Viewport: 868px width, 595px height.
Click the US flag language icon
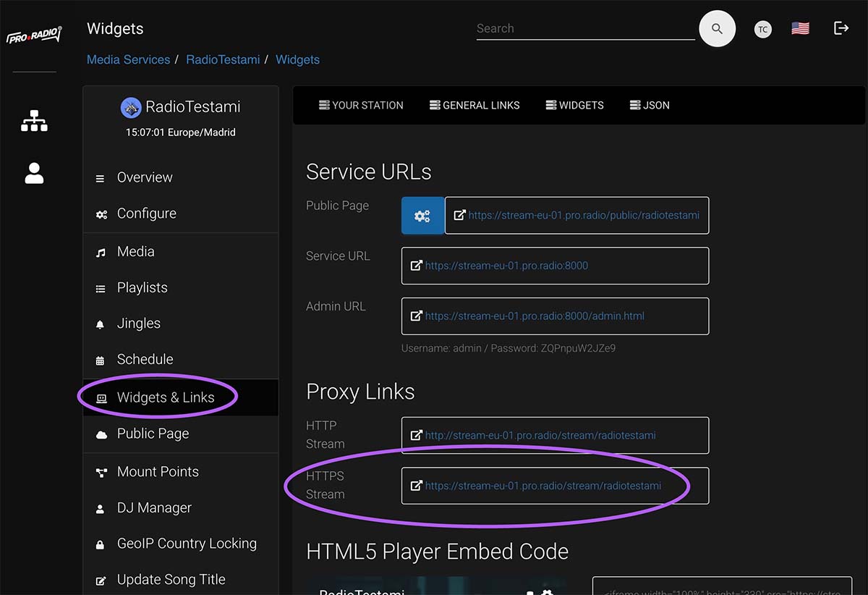pyautogui.click(x=800, y=28)
